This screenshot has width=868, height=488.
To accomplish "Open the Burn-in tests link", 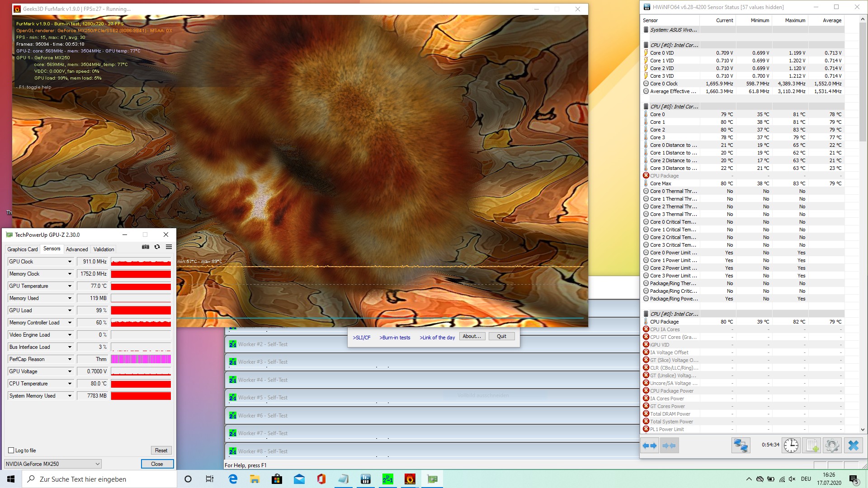I will pyautogui.click(x=395, y=338).
